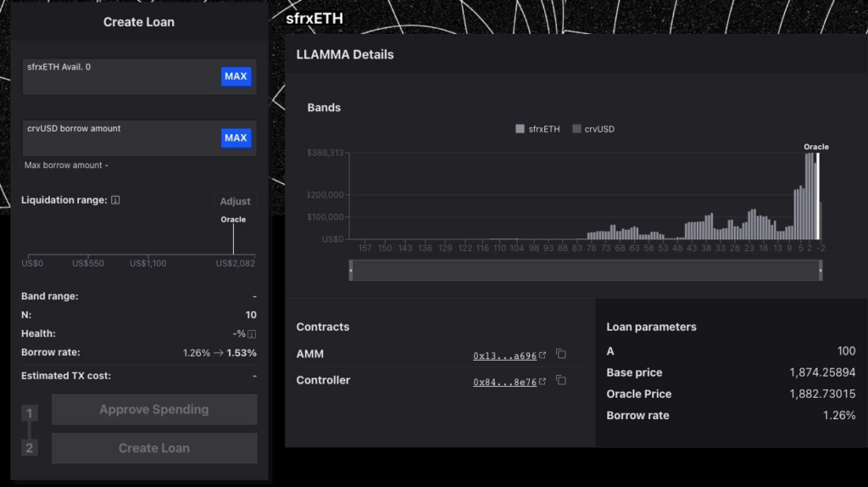868x487 pixels.
Task: Click external-link icon beside Controller address
Action: click(542, 382)
